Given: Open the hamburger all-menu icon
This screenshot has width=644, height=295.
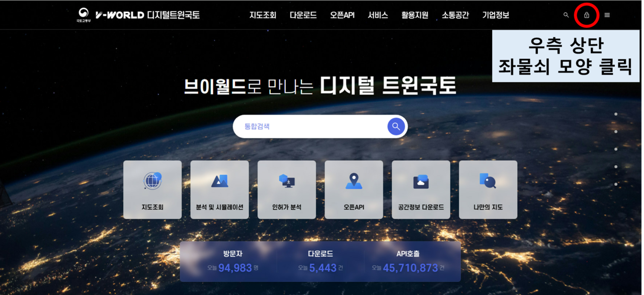Looking at the screenshot, I should pyautogui.click(x=607, y=15).
